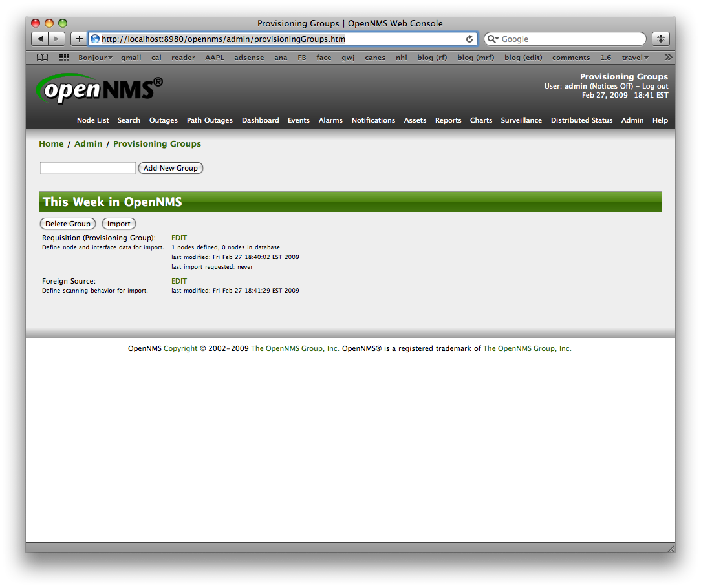The height and width of the screenshot is (588, 701).
Task: Click 'last import requested: never' text
Action: pos(212,267)
